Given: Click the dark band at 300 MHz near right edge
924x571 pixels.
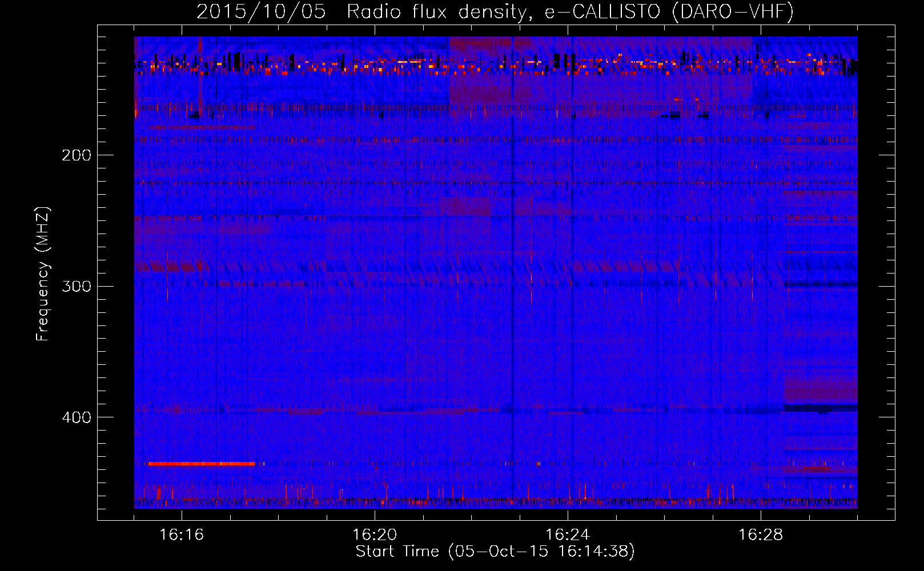Looking at the screenshot, I should pos(820,284).
